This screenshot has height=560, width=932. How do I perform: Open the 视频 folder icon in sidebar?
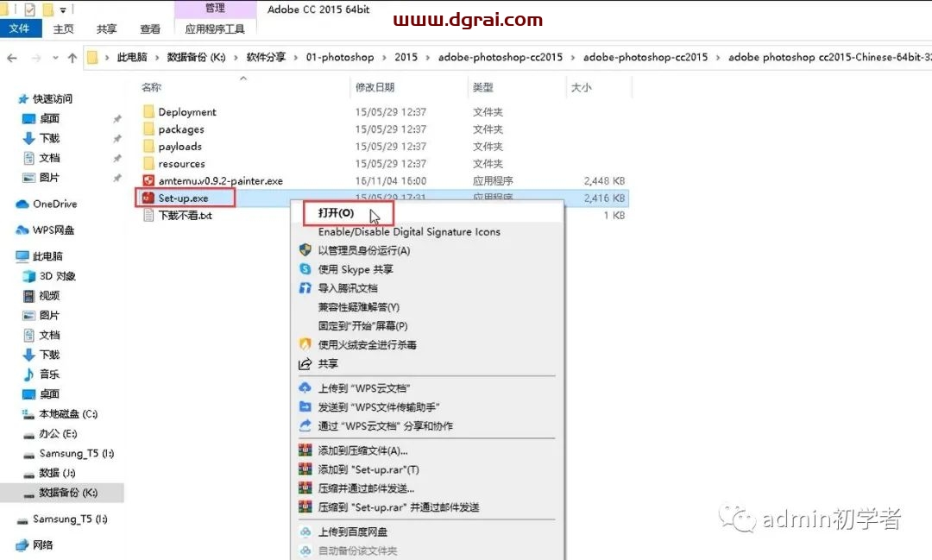click(x=28, y=295)
